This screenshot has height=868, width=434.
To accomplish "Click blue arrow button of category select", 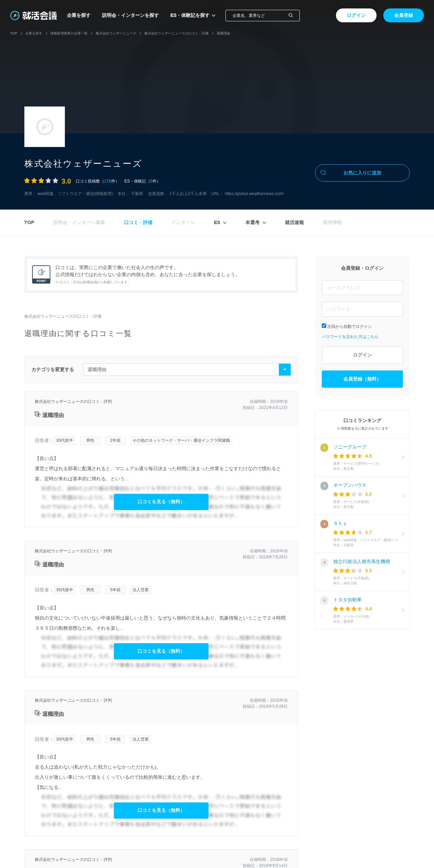I will (x=285, y=369).
